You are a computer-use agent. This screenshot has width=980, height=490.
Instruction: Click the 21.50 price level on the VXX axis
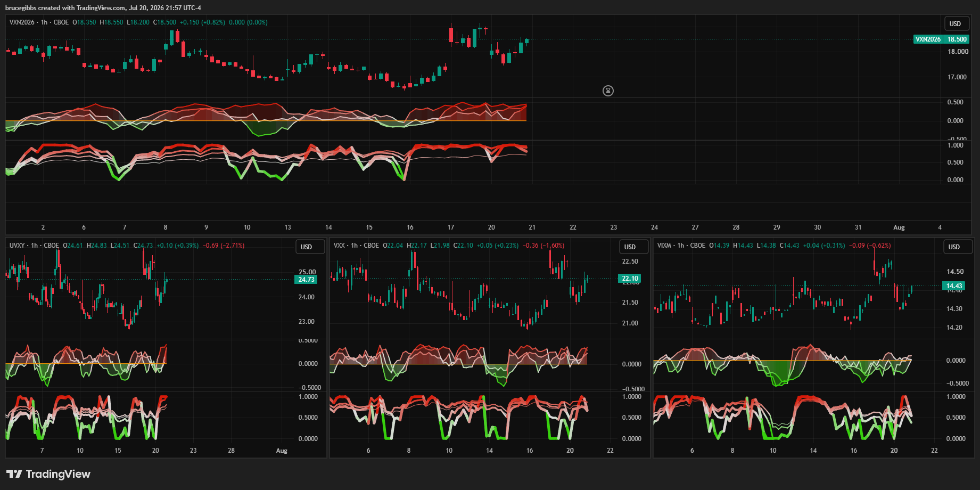coord(630,303)
